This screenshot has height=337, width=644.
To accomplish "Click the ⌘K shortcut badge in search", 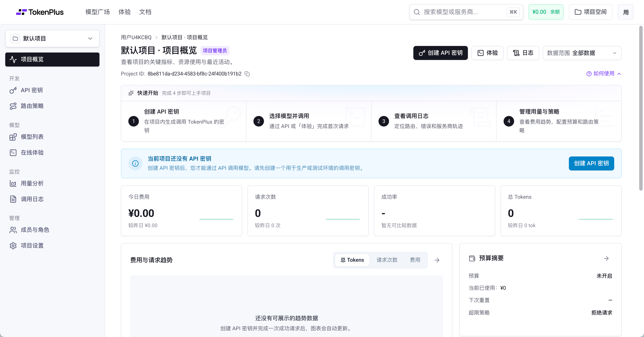I will (x=513, y=12).
